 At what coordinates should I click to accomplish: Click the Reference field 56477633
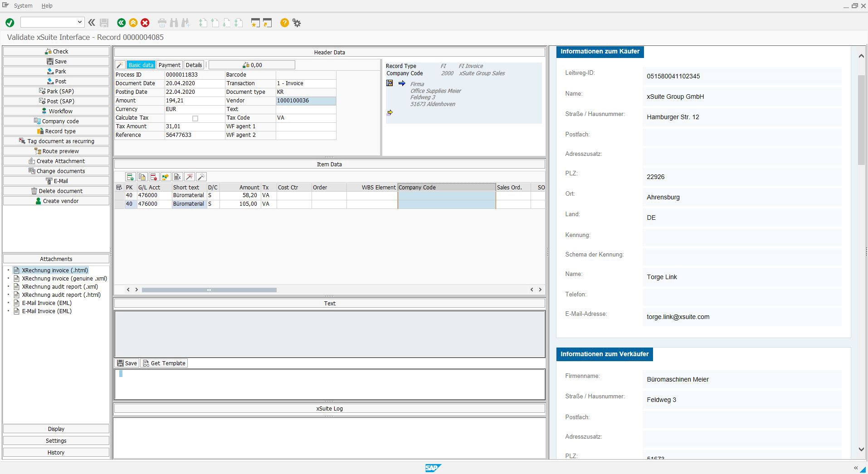coord(195,135)
